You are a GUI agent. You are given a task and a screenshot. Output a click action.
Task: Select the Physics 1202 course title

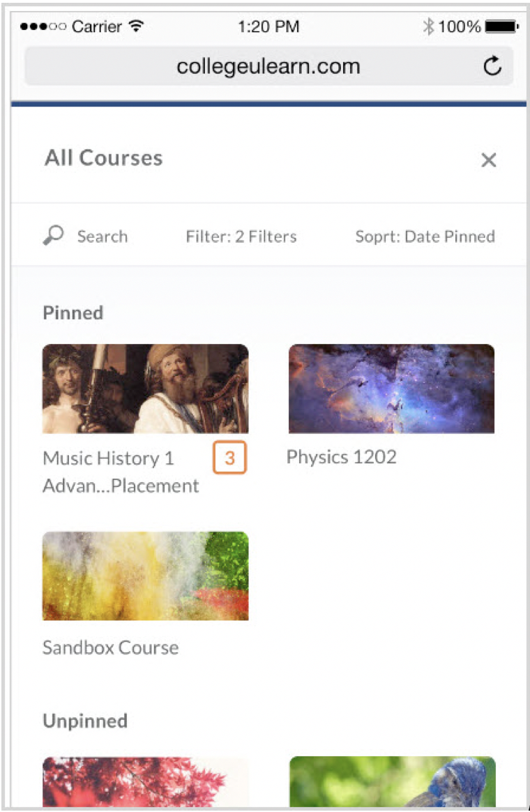point(341,457)
